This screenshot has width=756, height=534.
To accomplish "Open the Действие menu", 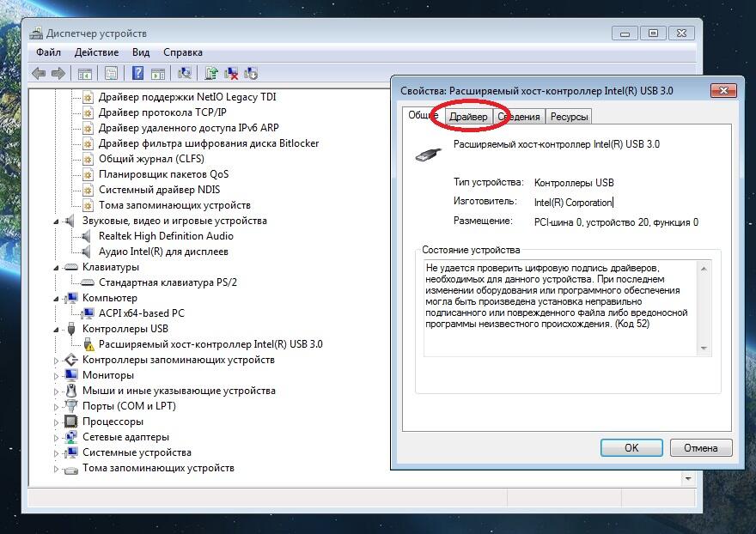I will pyautogui.click(x=96, y=52).
